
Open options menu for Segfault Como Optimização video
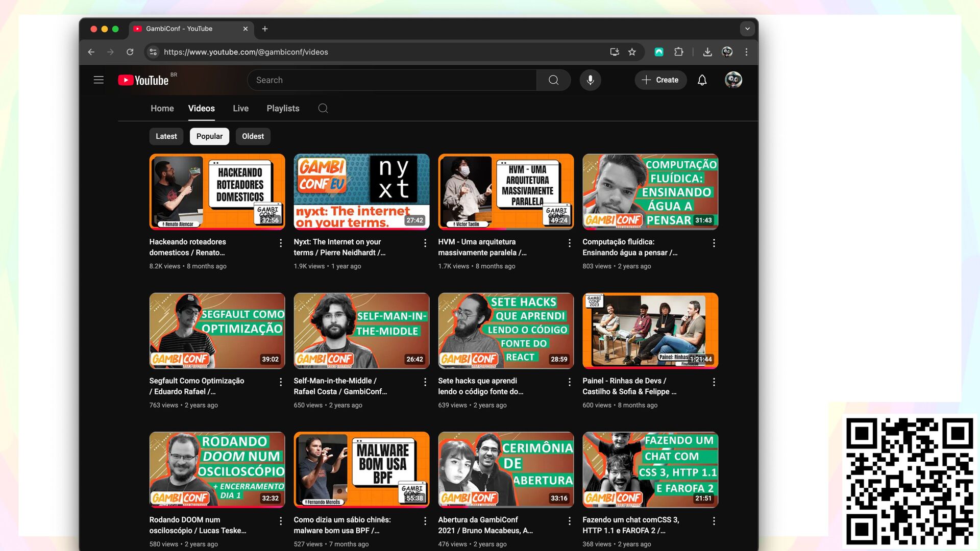coord(281,382)
